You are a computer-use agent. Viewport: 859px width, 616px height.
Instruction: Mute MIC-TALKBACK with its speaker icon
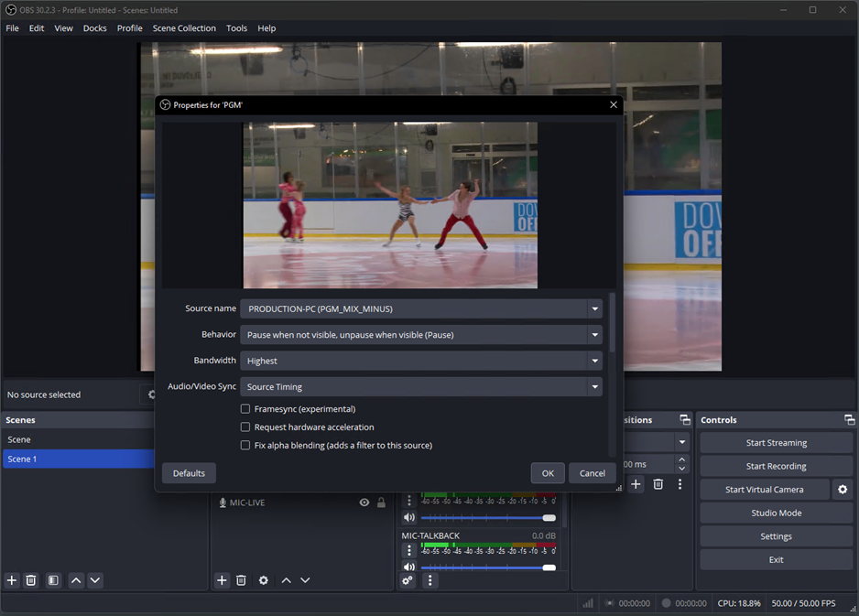click(409, 567)
